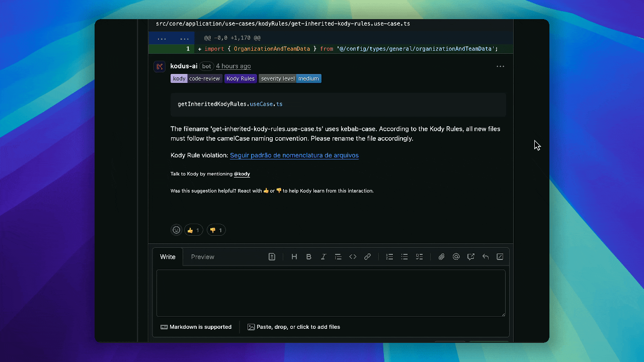Apply italic formatting in the editor
This screenshot has width=644, height=362.
tap(324, 257)
